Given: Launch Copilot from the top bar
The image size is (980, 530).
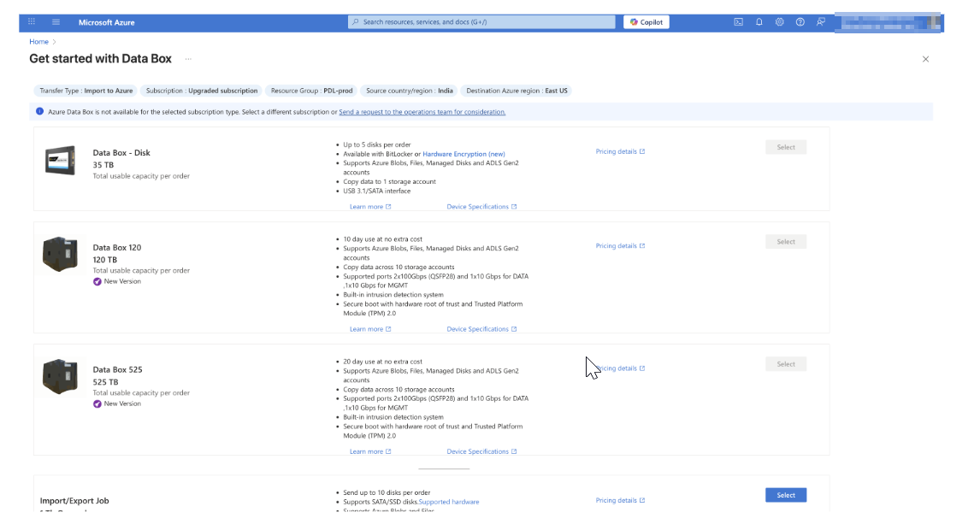Looking at the screenshot, I should pos(646,21).
